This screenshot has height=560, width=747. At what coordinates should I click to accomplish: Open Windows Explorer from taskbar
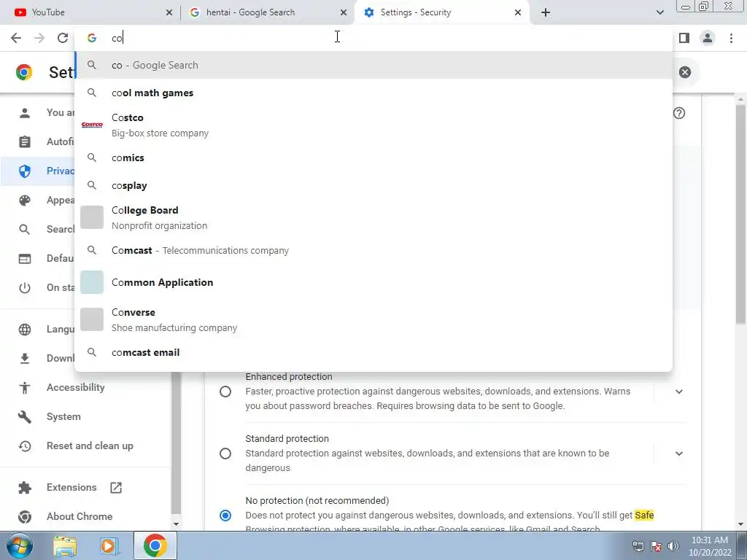(x=65, y=546)
